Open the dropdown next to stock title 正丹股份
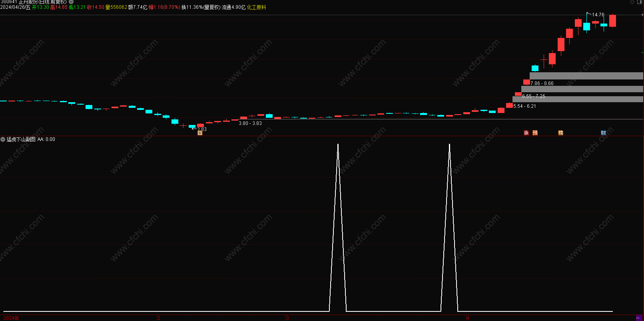The height and width of the screenshot is (321, 644). 71,2
